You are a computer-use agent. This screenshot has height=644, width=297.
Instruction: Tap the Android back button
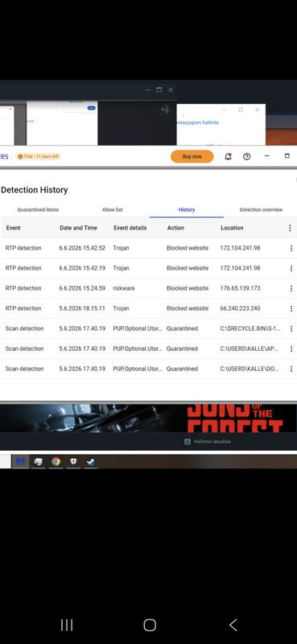[x=233, y=625]
